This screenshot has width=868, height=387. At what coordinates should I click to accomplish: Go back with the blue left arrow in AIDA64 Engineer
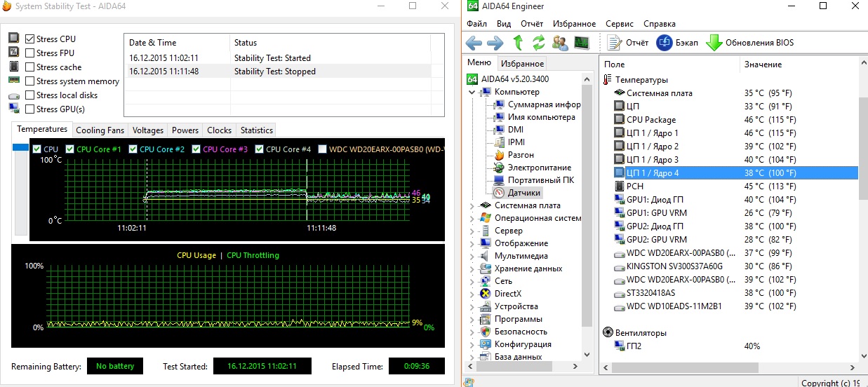click(474, 43)
